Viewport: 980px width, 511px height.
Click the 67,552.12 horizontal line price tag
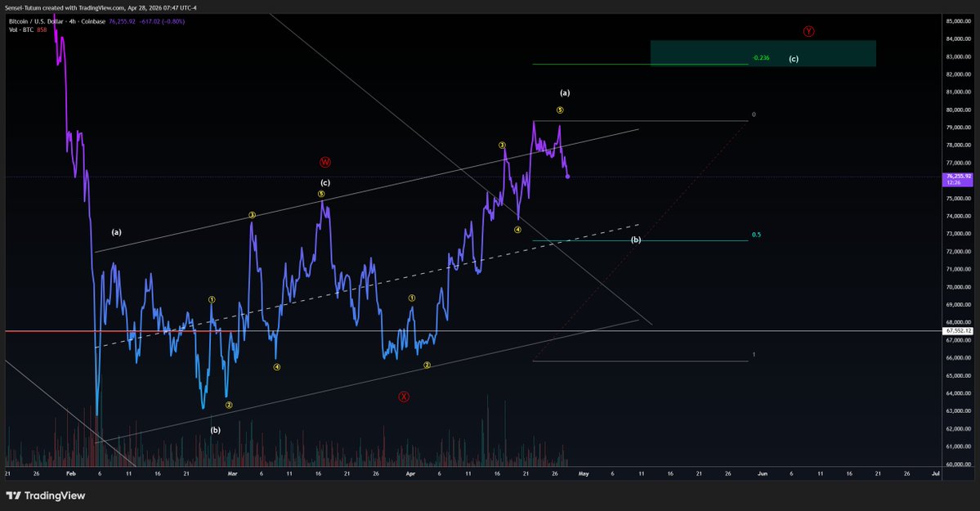click(x=957, y=330)
